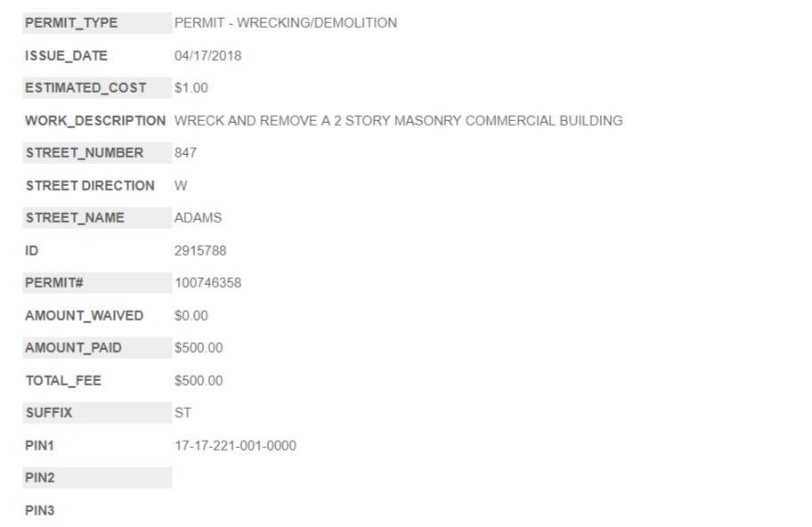The width and height of the screenshot is (812, 527).
Task: Select the date 04/17/2018
Action: (207, 56)
